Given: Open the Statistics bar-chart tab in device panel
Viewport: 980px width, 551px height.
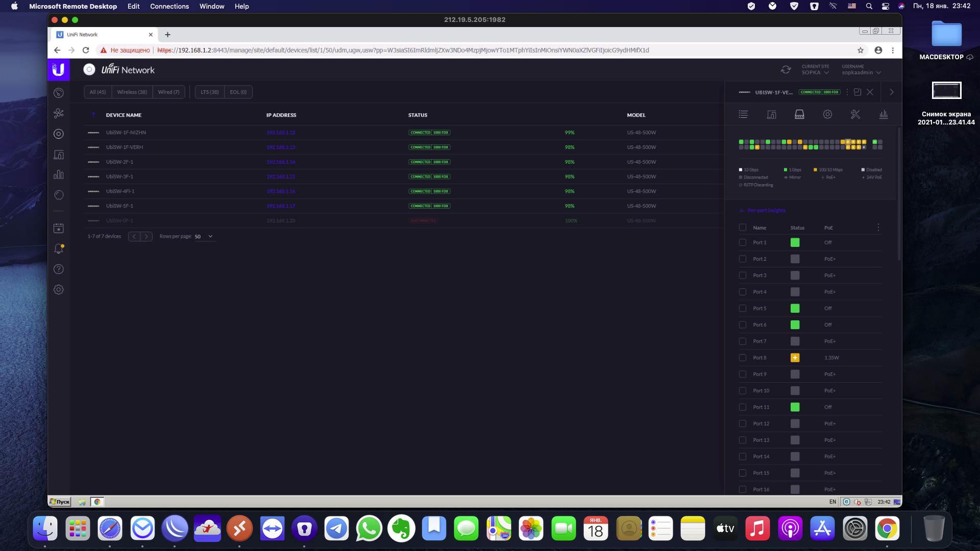Looking at the screenshot, I should (x=884, y=115).
